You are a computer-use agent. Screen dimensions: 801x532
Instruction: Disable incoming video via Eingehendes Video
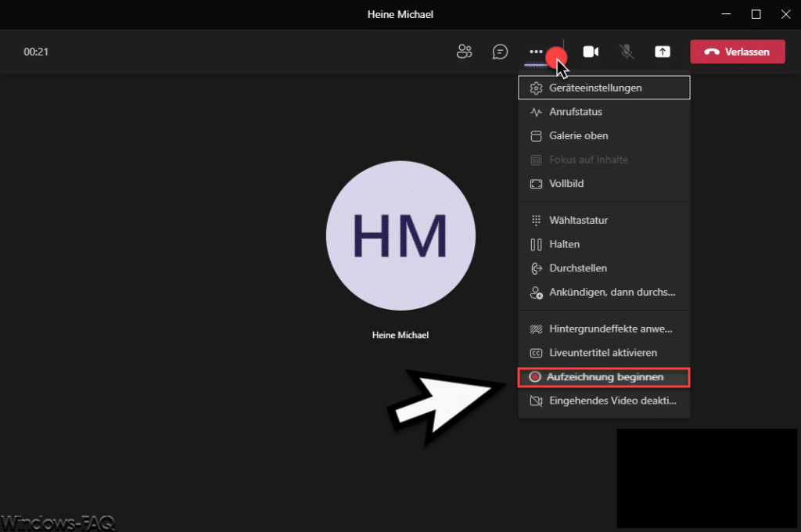(x=604, y=401)
